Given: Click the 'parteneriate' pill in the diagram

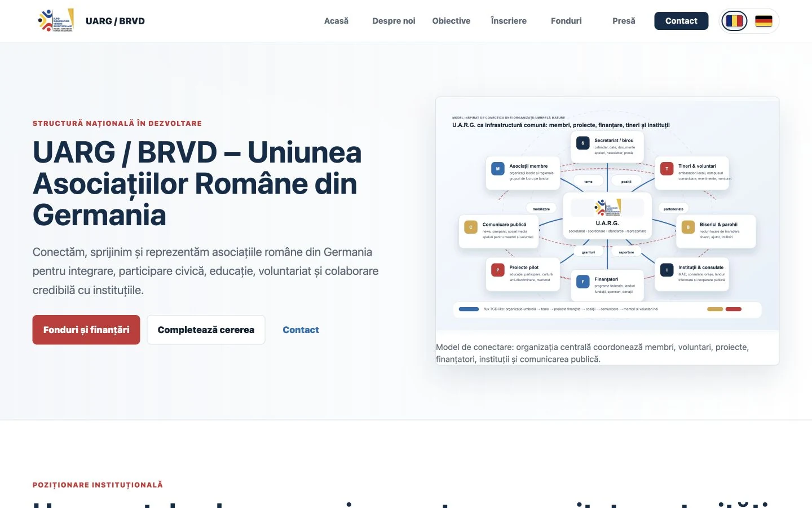Looking at the screenshot, I should [673, 209].
